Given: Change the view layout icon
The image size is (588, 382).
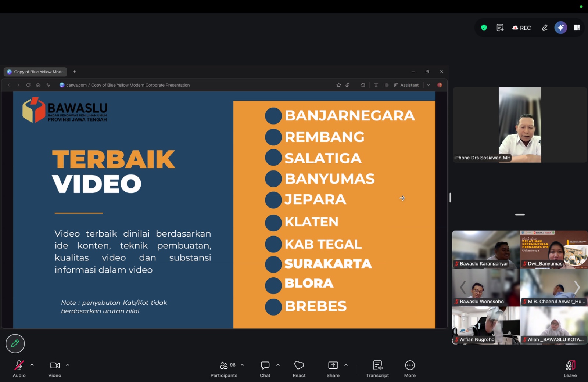Looking at the screenshot, I should 577,28.
